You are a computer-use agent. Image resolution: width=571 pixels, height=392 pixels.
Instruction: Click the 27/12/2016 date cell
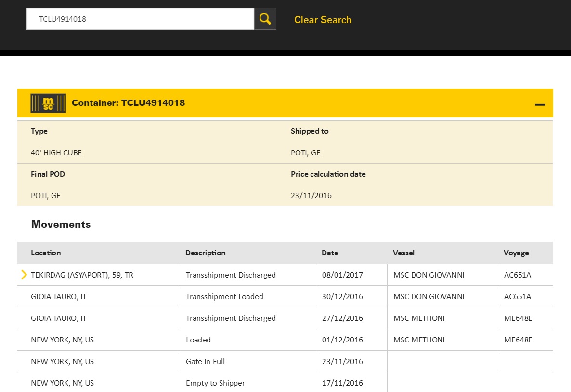point(342,318)
